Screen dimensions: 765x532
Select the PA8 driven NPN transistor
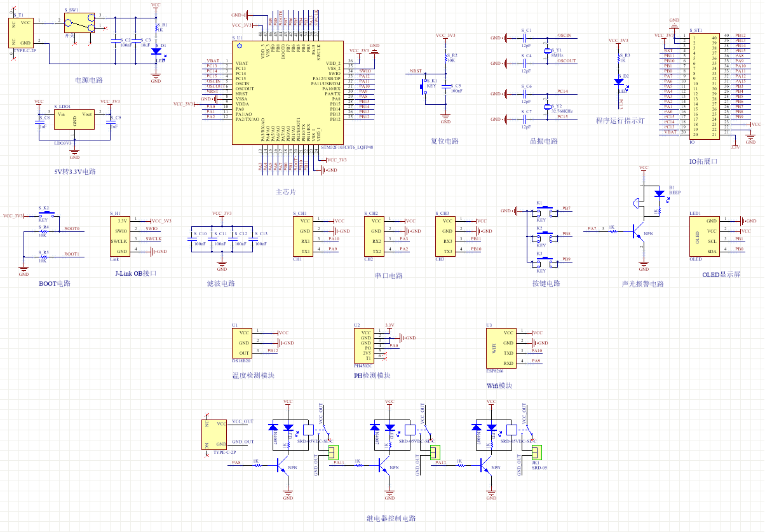(283, 467)
